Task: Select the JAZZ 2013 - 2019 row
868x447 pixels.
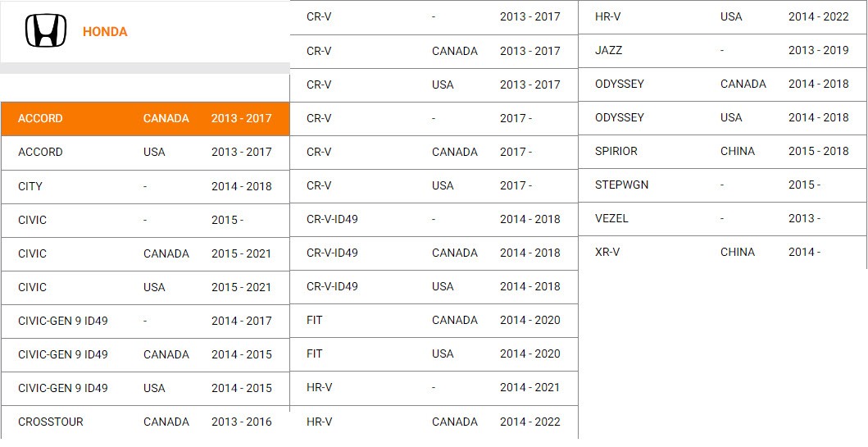Action: [x=722, y=50]
